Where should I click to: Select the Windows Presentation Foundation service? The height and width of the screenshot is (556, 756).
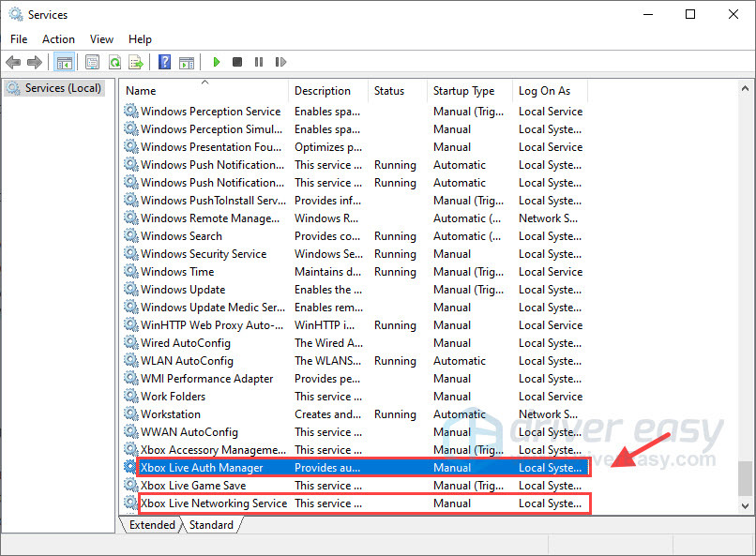pos(355,146)
